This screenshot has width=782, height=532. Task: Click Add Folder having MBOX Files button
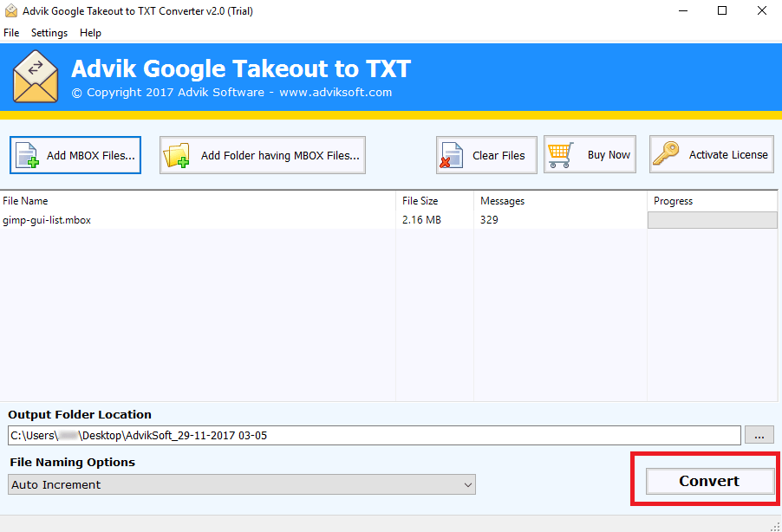coord(263,155)
